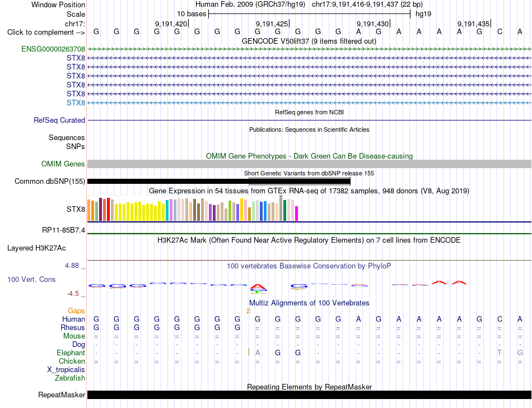Select the Elephant species row label

click(x=71, y=353)
